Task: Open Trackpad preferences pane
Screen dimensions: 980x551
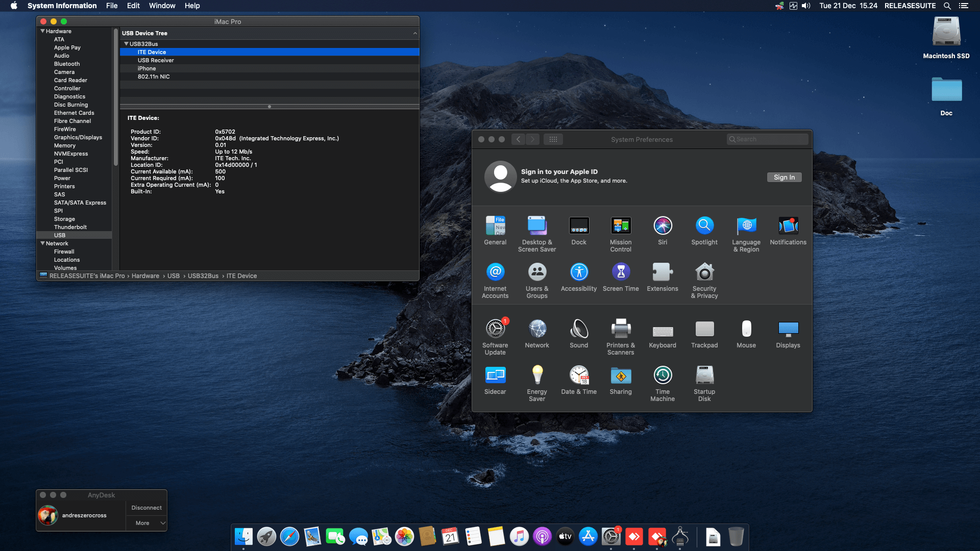Action: [x=704, y=334]
